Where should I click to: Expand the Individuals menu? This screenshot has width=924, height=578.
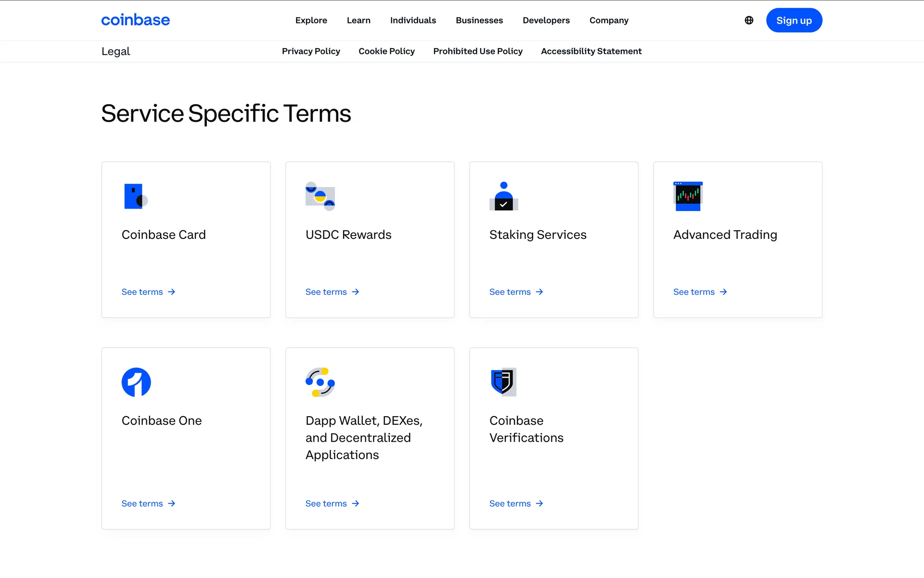click(x=413, y=20)
